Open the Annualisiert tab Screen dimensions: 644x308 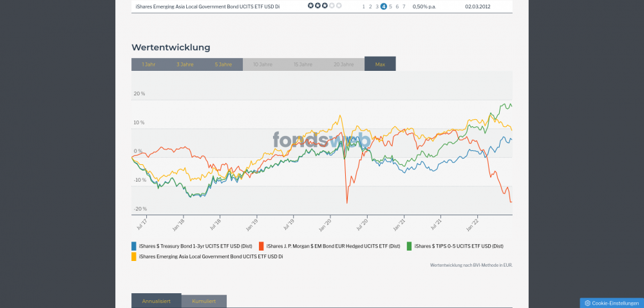[x=156, y=301]
